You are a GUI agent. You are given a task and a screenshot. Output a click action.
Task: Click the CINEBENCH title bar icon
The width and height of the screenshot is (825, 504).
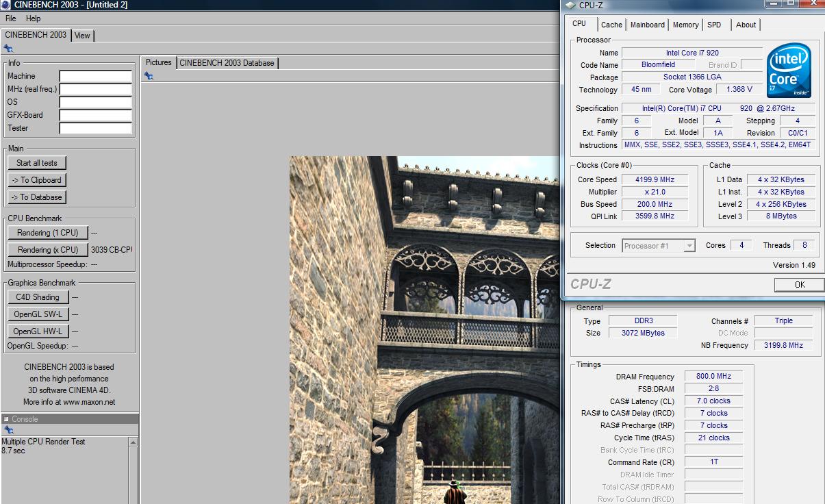[5, 5]
